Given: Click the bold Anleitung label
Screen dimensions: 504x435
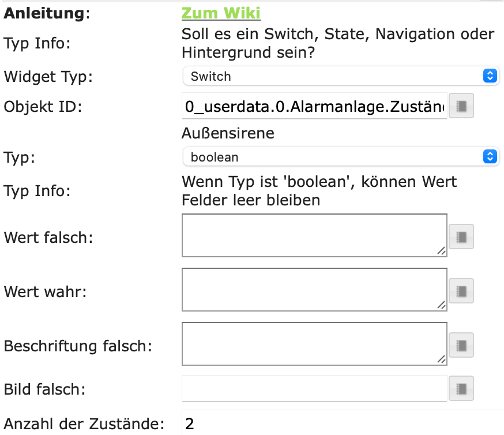Looking at the screenshot, I should point(44,13).
